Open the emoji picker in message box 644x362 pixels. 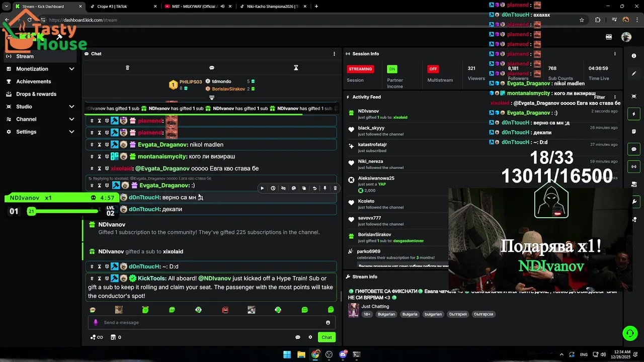click(328, 323)
